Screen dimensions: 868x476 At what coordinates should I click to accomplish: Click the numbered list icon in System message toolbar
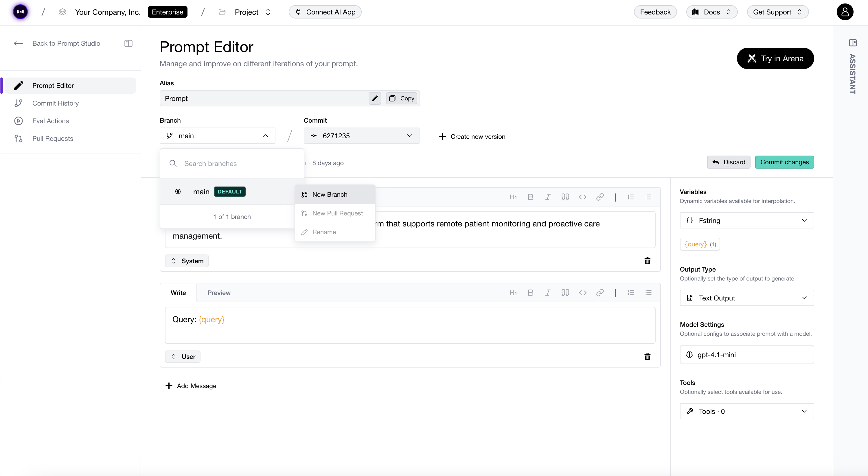[631, 197]
